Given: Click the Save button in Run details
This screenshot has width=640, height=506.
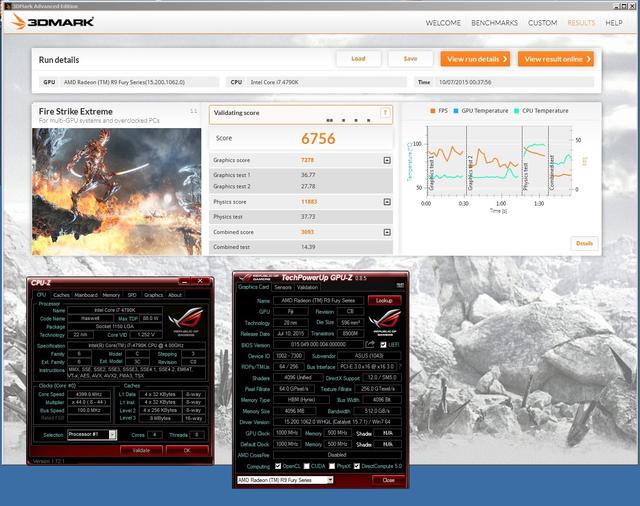Looking at the screenshot, I should coord(410,59).
